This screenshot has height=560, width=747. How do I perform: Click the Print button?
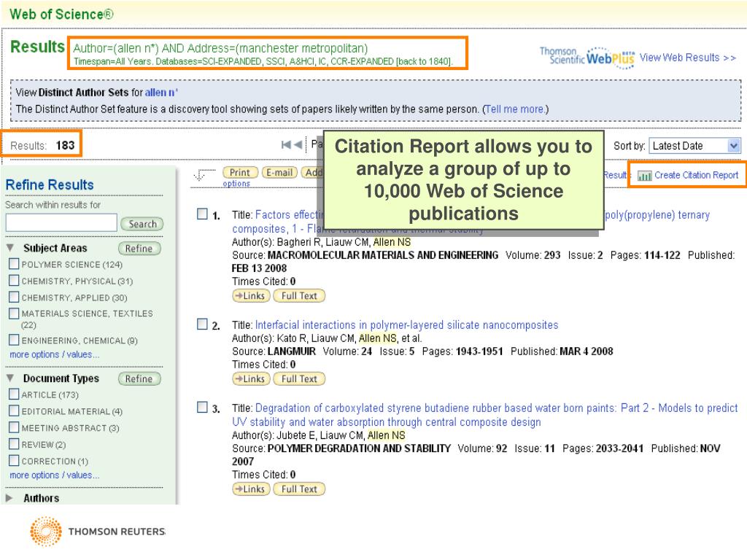(240, 172)
